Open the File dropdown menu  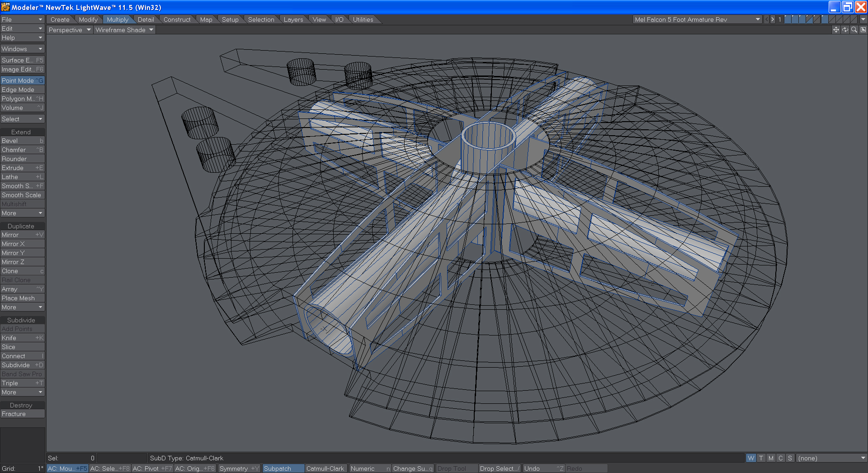click(x=22, y=19)
